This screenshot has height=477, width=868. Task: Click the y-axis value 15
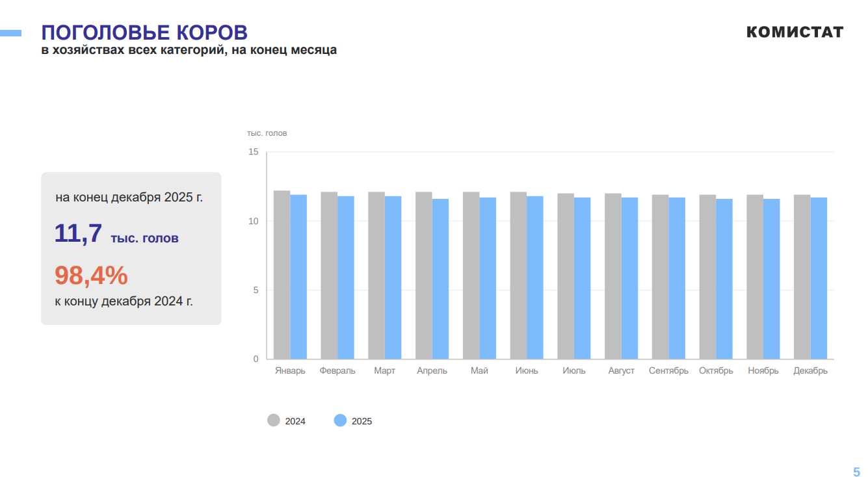point(253,152)
